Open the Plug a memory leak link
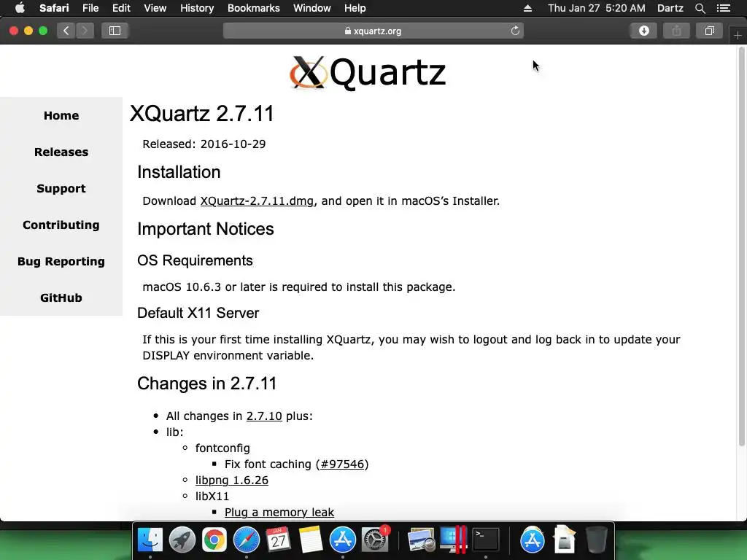The width and height of the screenshot is (747, 560). [279, 512]
